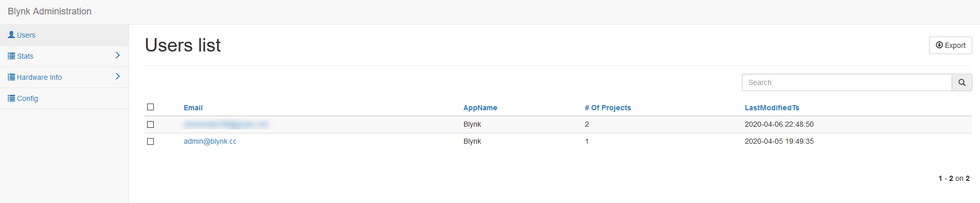Click the Export download icon
980x203 pixels.
click(x=939, y=45)
